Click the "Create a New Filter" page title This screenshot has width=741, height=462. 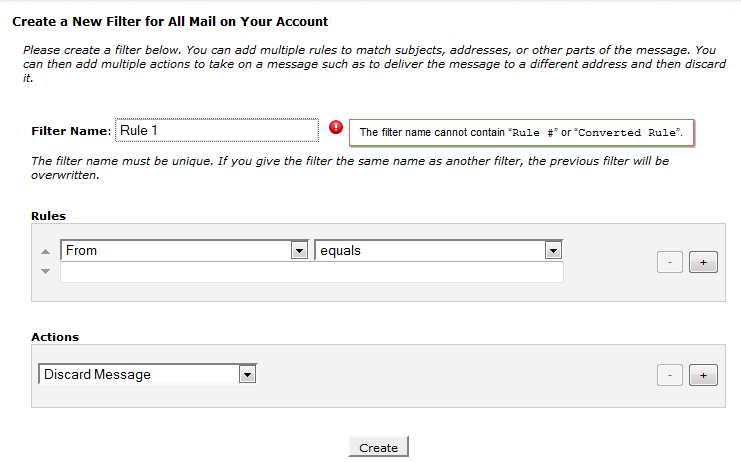pos(170,21)
